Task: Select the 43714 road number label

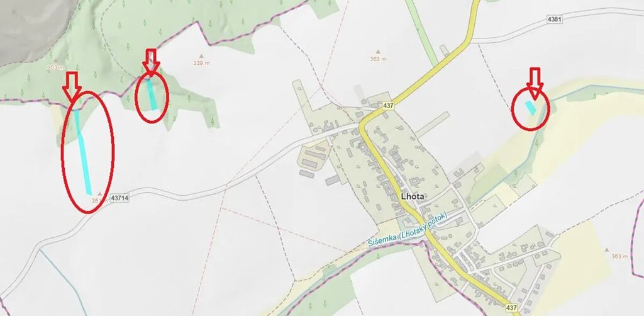Action: [x=120, y=198]
